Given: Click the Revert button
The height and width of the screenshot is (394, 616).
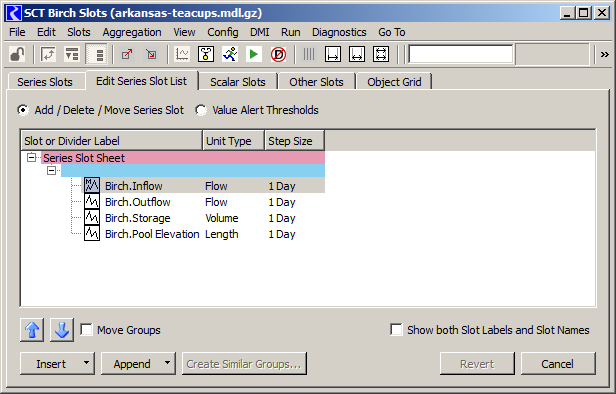Looking at the screenshot, I should [x=477, y=364].
